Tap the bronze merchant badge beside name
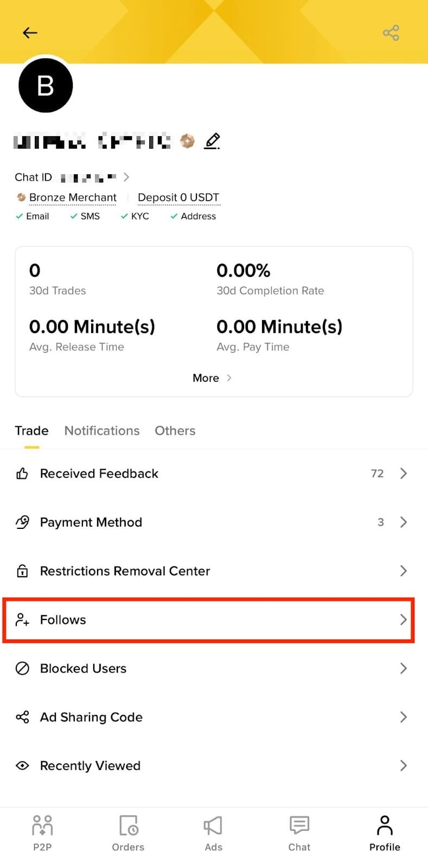Screen dimensions: 428x868 coord(187,141)
